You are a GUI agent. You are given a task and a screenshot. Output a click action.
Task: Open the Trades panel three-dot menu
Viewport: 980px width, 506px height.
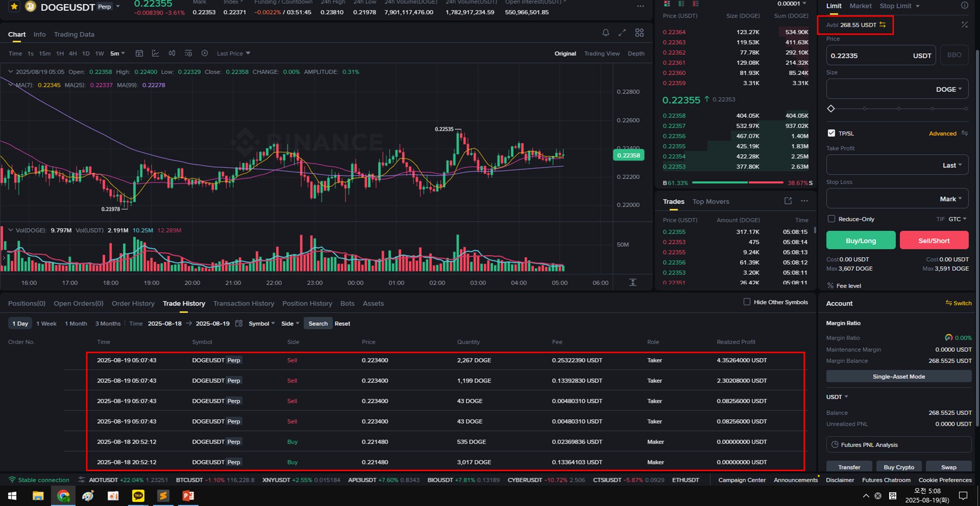click(805, 201)
